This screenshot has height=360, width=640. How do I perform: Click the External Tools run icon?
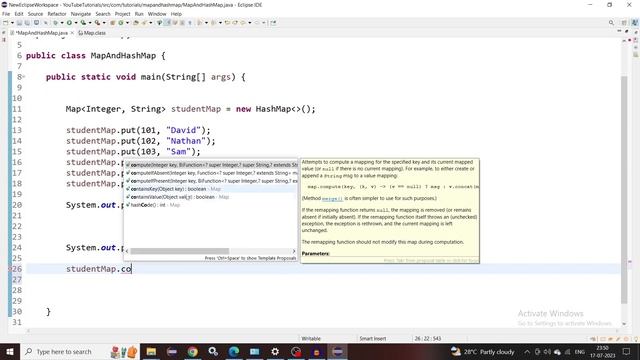click(x=97, y=23)
